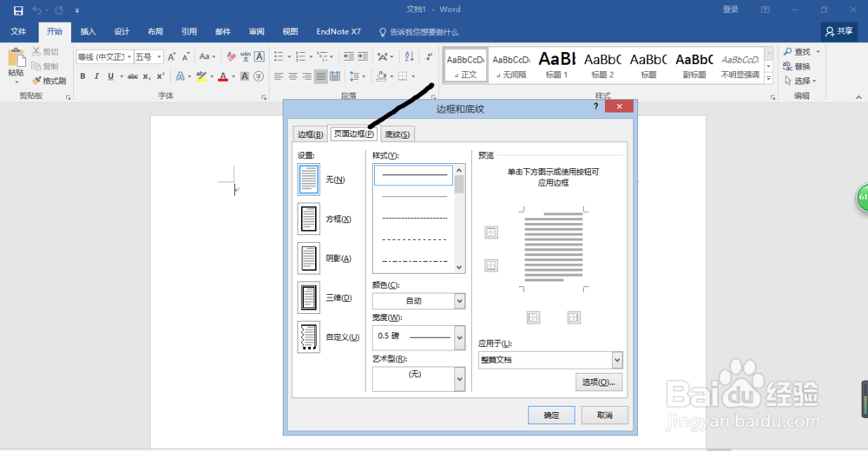Click the 告诉我你想要做什么 search box
Image resolution: width=868 pixels, height=451 pixels.
[419, 32]
